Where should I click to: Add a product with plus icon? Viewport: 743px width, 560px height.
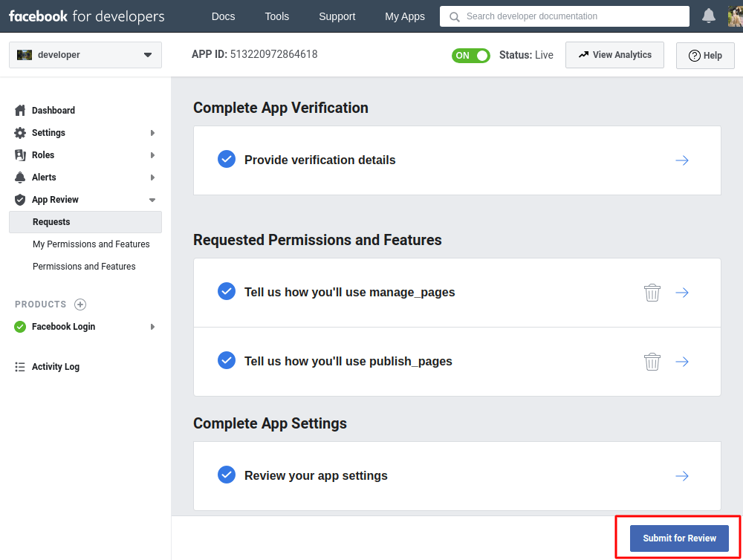click(80, 305)
